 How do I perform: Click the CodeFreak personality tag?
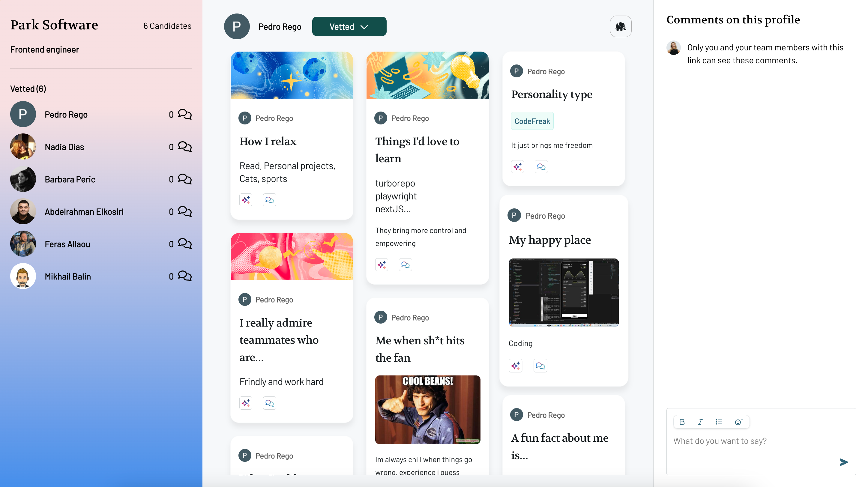tap(532, 121)
